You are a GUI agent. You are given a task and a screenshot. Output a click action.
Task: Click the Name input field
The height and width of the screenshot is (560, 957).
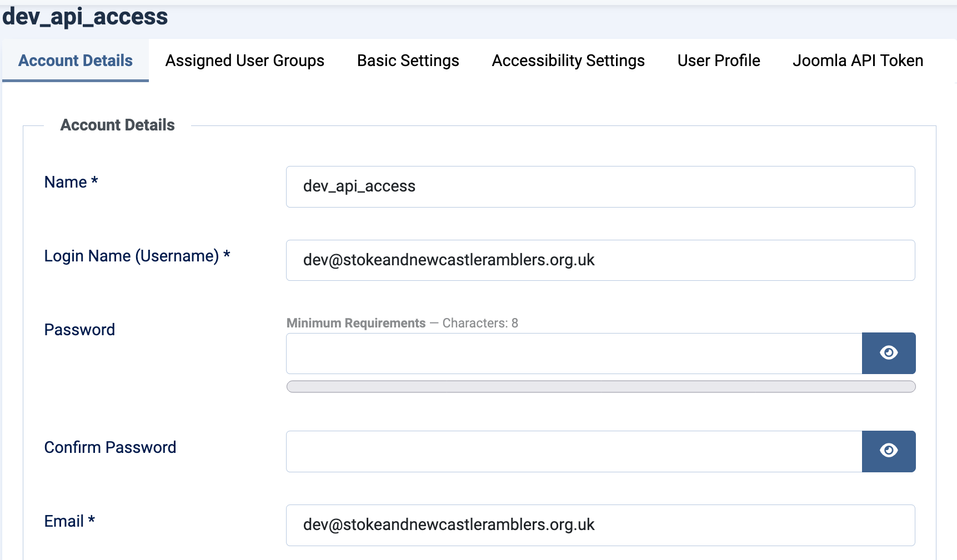(x=600, y=186)
